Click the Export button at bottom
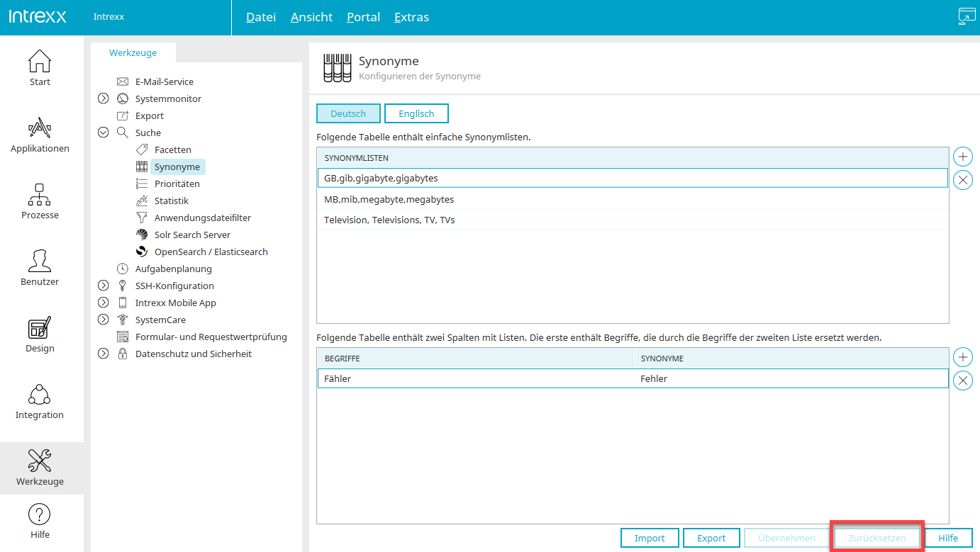This screenshot has height=552, width=980. (711, 538)
